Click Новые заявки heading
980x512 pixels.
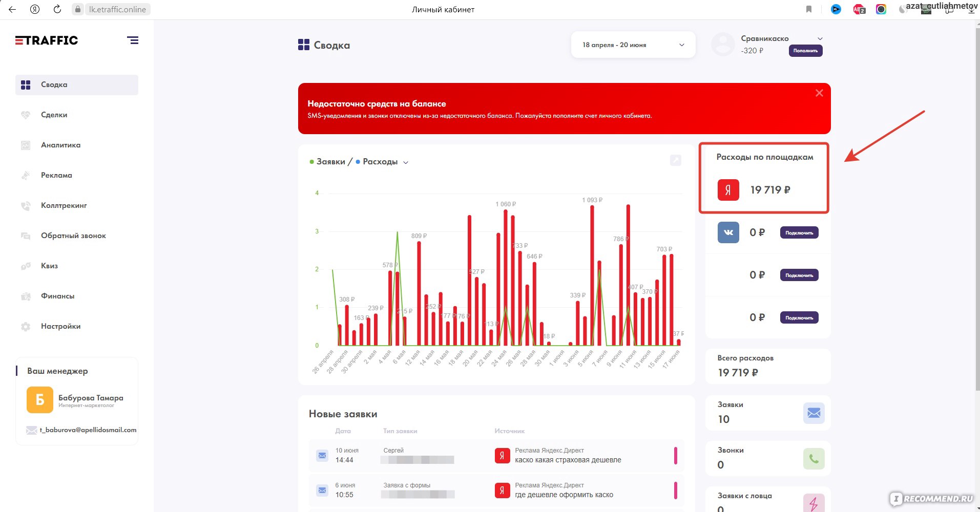343,414
